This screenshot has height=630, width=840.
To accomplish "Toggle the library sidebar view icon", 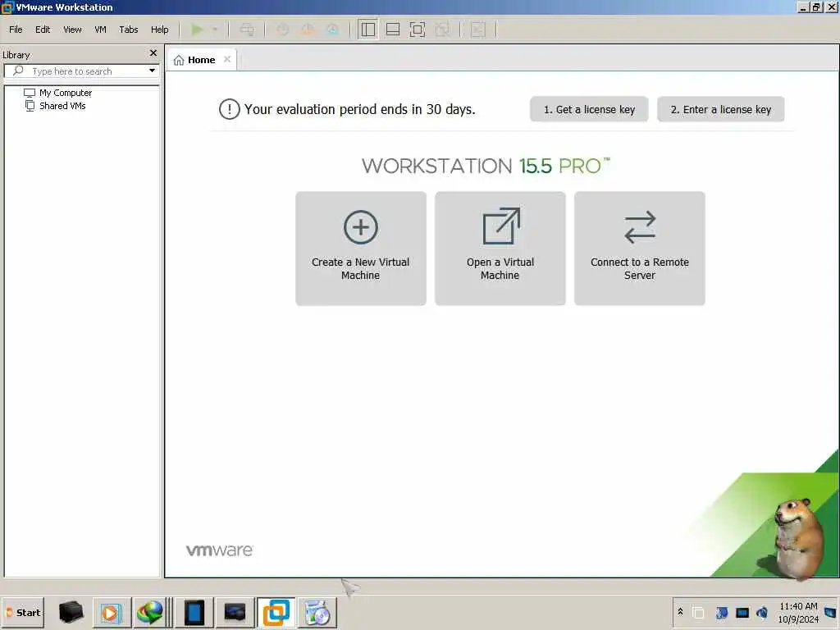I will point(368,30).
